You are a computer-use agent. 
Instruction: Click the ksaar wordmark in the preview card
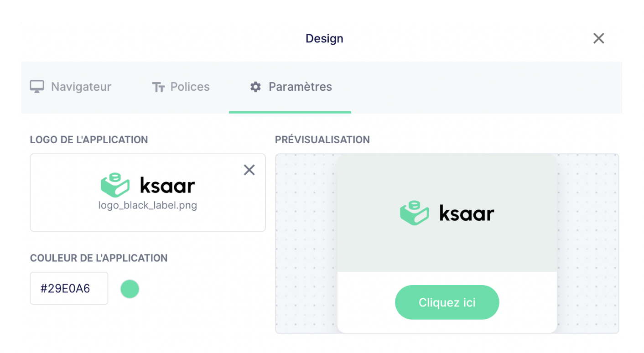[x=467, y=213]
